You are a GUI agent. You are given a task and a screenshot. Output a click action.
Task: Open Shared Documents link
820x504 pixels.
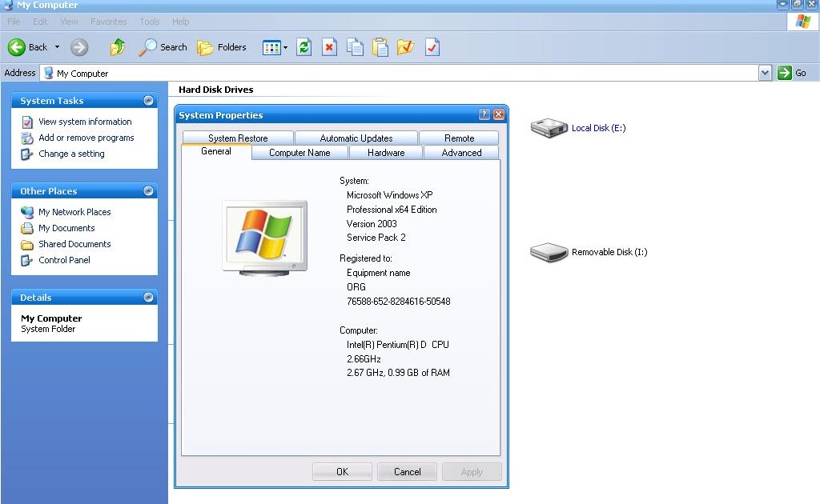(74, 244)
